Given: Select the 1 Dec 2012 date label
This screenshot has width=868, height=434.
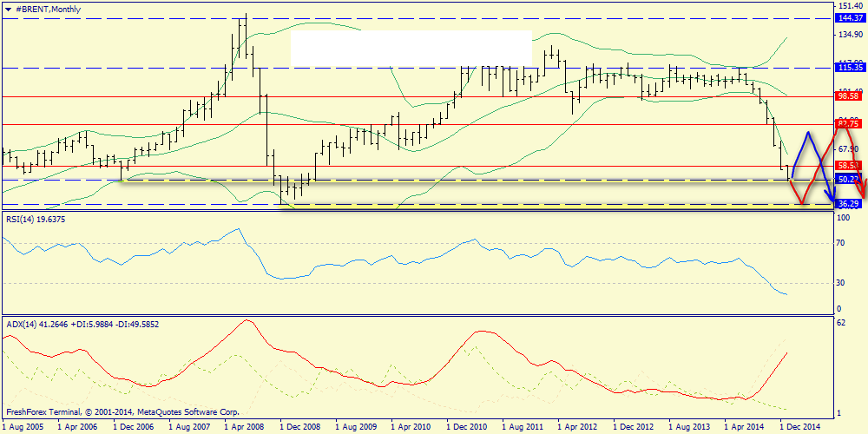Looking at the screenshot, I should click(x=634, y=427).
